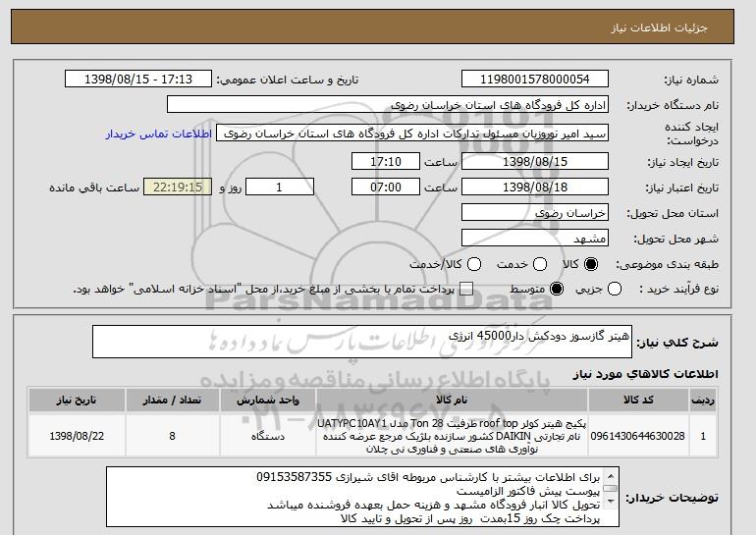Image resolution: width=756 pixels, height=535 pixels.
Task: Click the شرح کلی نیاز label
Action: (x=677, y=343)
